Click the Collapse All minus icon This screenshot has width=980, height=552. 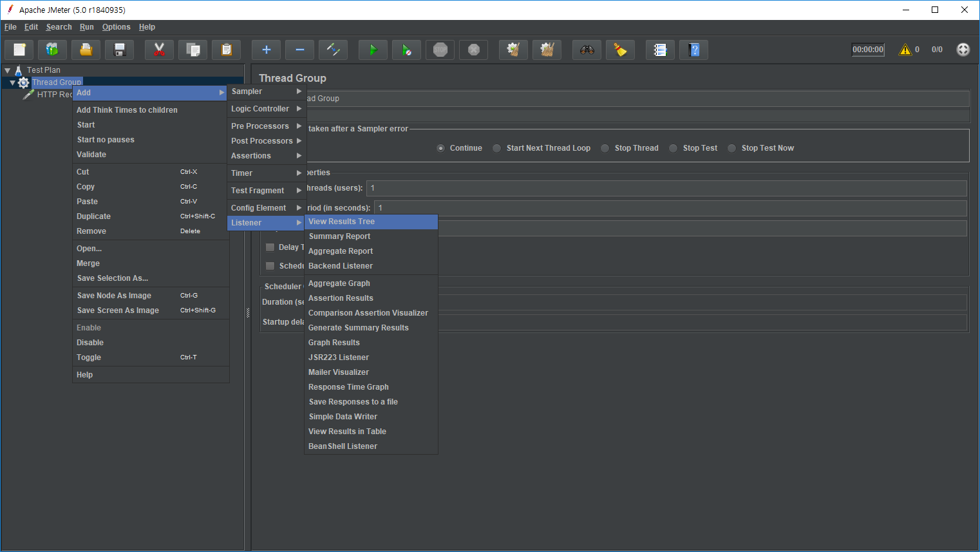(x=300, y=50)
